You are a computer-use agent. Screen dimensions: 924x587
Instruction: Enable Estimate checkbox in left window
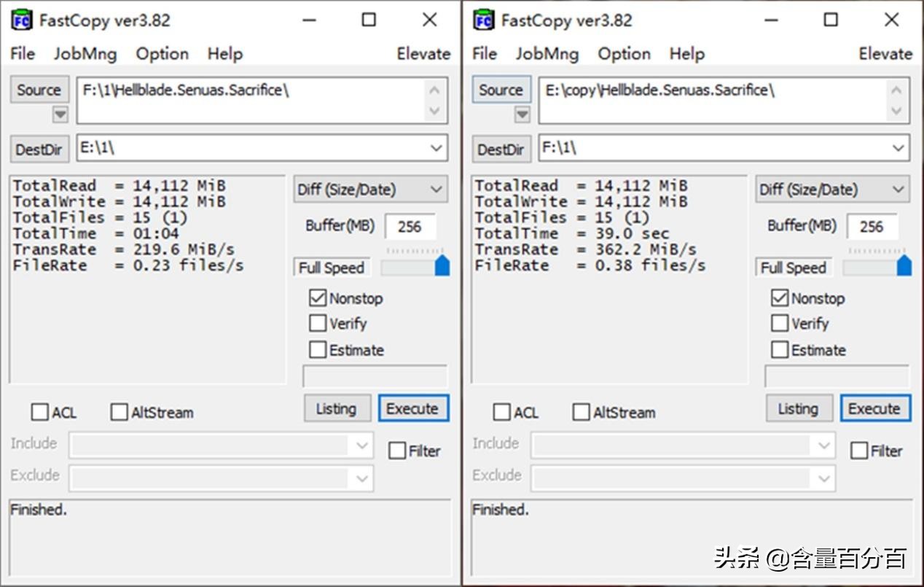tap(318, 349)
